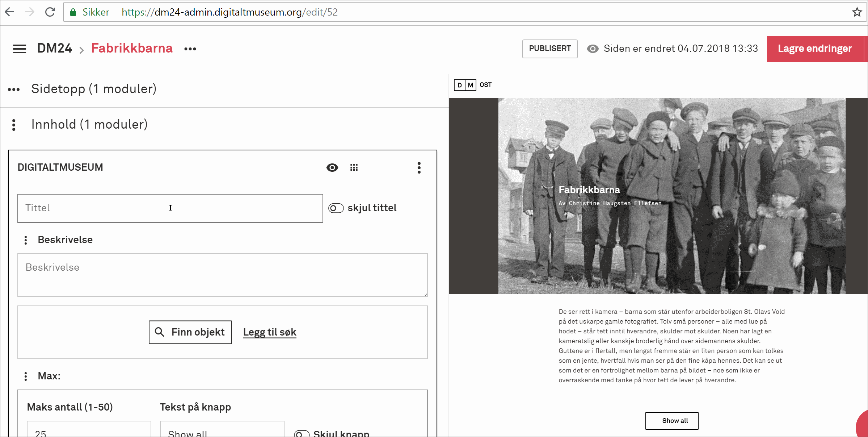Image resolution: width=868 pixels, height=437 pixels.
Task: Bookmark this page with the star icon
Action: click(857, 12)
